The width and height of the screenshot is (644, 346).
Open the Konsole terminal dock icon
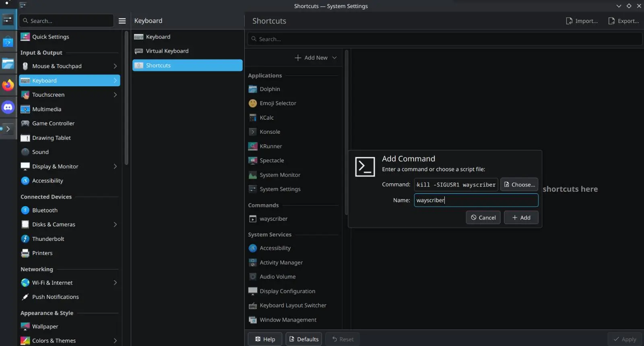tap(8, 129)
